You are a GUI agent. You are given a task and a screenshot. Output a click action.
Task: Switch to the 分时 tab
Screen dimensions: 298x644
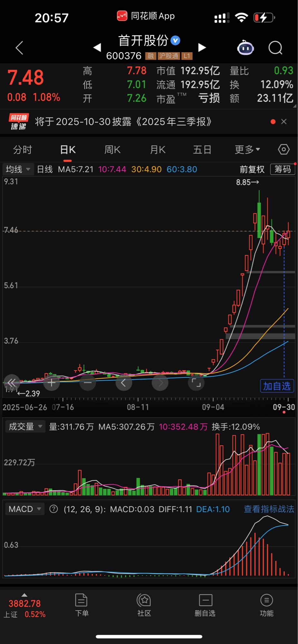click(x=23, y=150)
